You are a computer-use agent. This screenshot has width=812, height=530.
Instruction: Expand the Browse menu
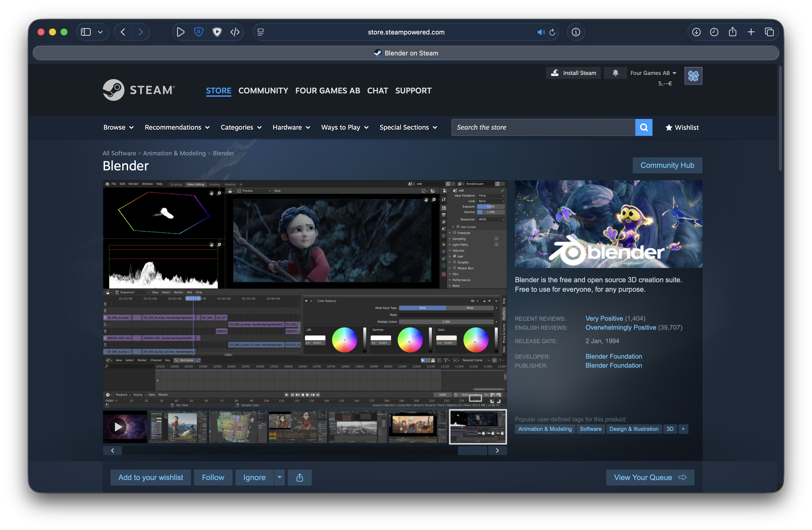118,127
